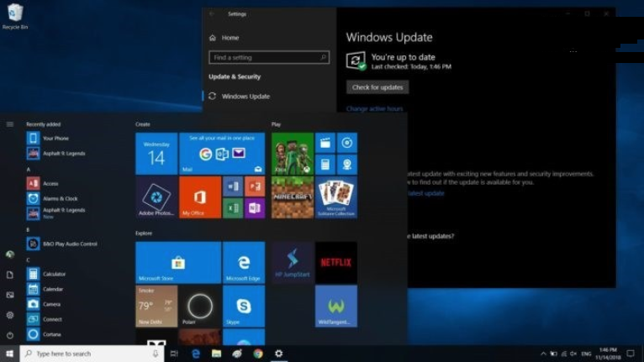The width and height of the screenshot is (644, 362).
Task: Go to Home in Settings sidebar
Action: (230, 38)
